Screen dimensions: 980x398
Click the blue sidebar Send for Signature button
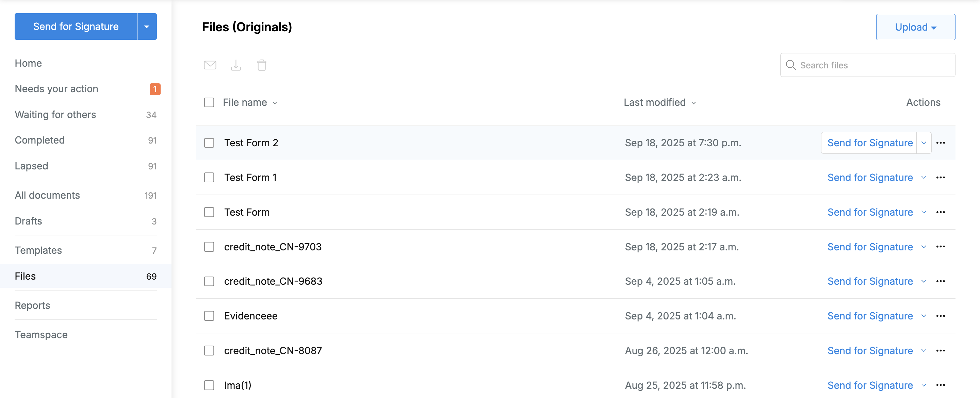click(x=76, y=27)
